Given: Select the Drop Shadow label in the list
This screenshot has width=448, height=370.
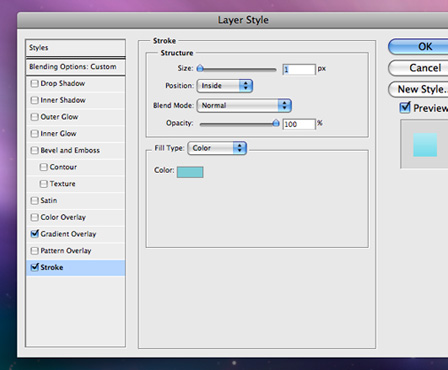Looking at the screenshot, I should [x=63, y=83].
